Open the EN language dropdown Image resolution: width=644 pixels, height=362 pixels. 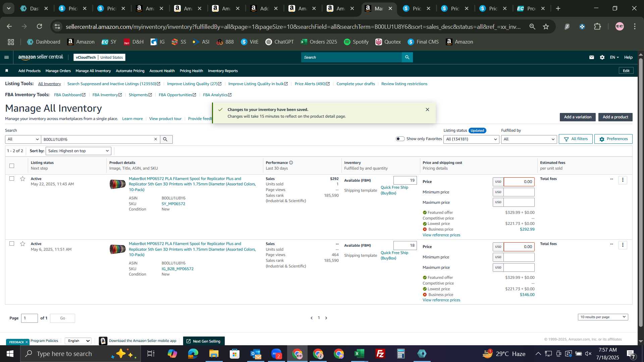(614, 57)
